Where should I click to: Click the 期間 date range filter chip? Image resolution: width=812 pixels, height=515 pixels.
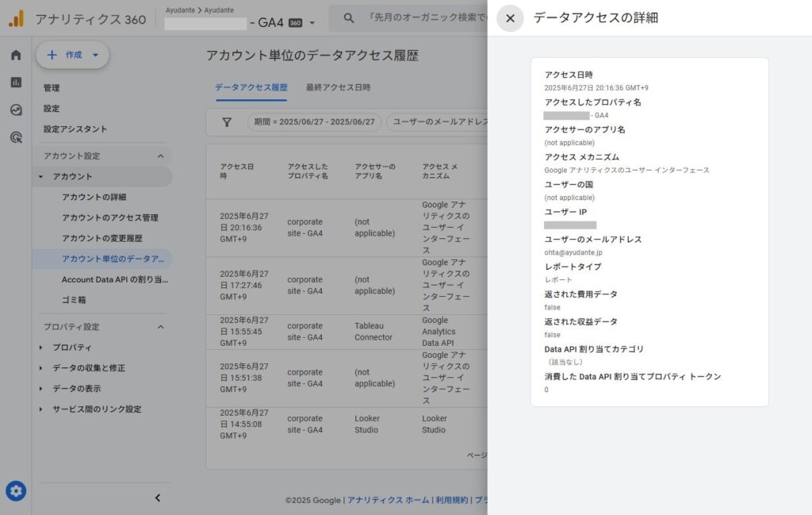[314, 121]
